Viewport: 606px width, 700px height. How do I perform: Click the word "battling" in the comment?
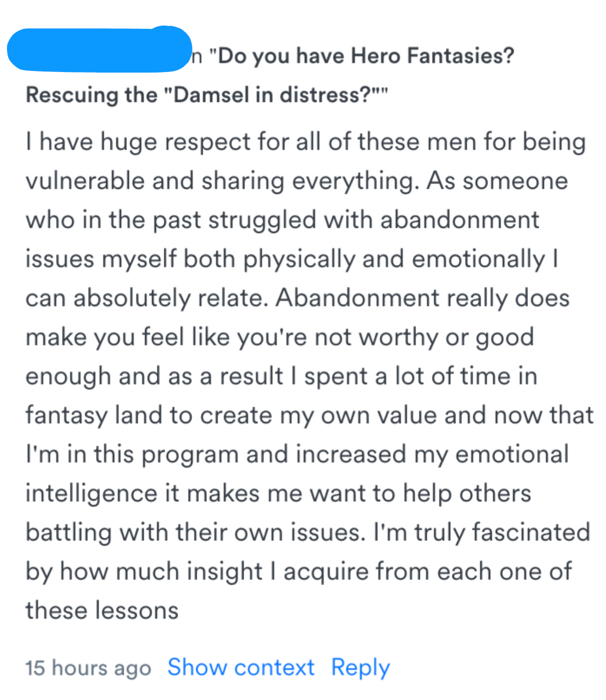[68, 532]
